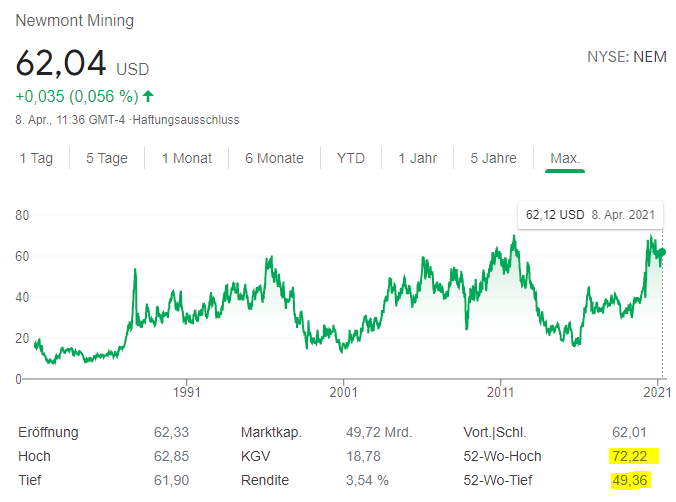The width and height of the screenshot is (676, 502).
Task: Select the YTD range tab
Action: tap(351, 158)
